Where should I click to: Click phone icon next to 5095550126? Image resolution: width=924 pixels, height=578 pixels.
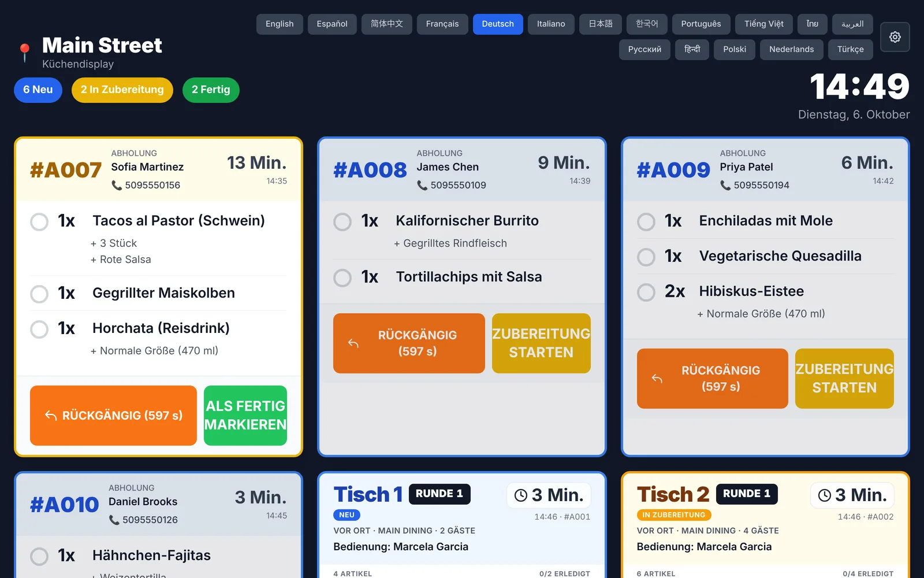tap(114, 520)
